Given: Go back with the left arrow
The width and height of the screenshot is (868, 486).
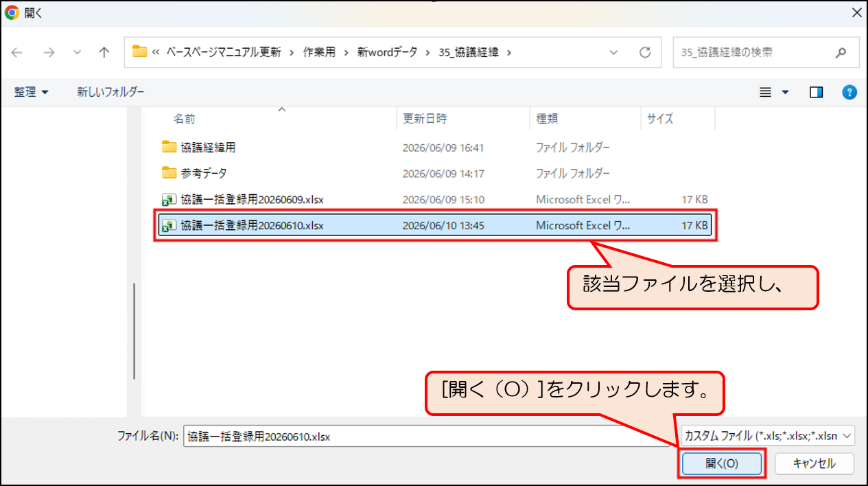Looking at the screenshot, I should (x=17, y=52).
